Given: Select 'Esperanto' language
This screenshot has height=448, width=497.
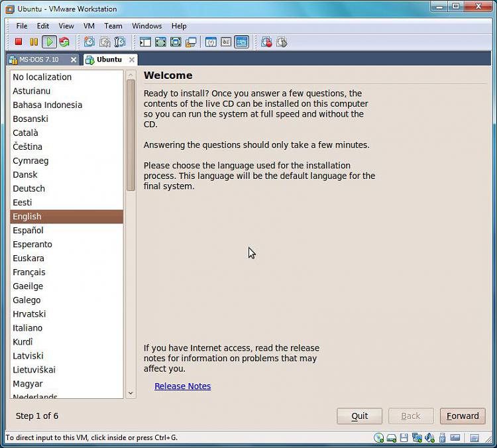Looking at the screenshot, I should 66,245.
